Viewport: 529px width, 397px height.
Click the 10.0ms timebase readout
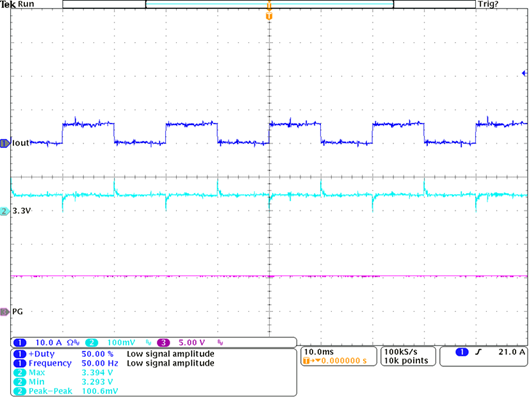coord(318,352)
